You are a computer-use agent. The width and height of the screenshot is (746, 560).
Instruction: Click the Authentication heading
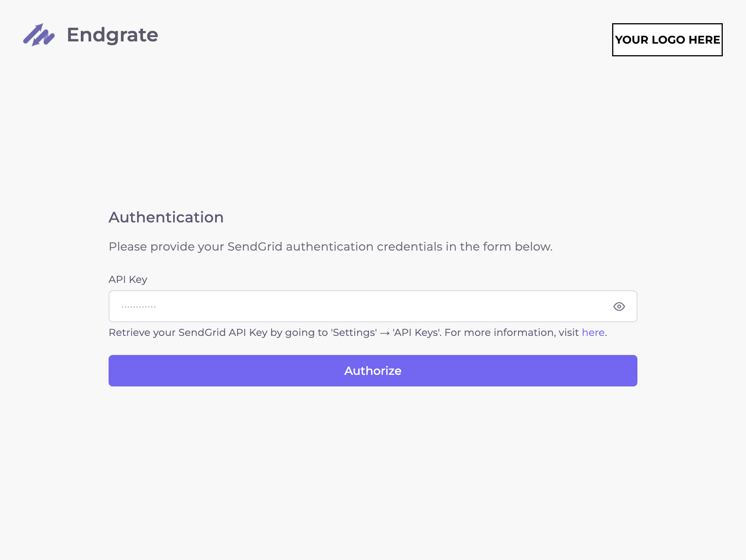click(166, 217)
